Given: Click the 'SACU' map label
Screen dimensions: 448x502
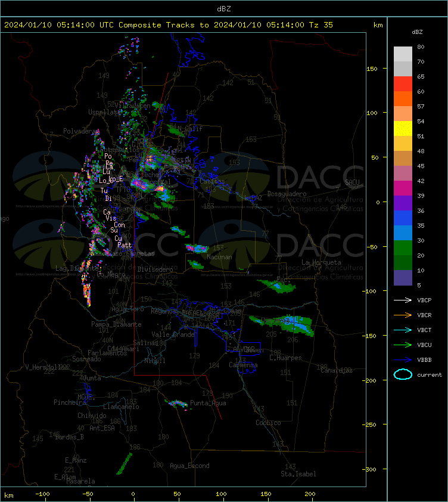Looking at the screenshot, I should [352, 182].
